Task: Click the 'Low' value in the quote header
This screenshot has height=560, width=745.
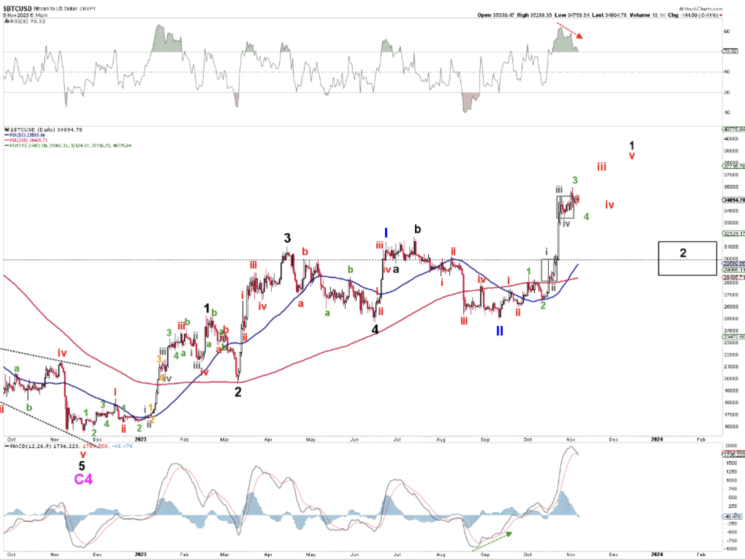Action: [x=579, y=15]
